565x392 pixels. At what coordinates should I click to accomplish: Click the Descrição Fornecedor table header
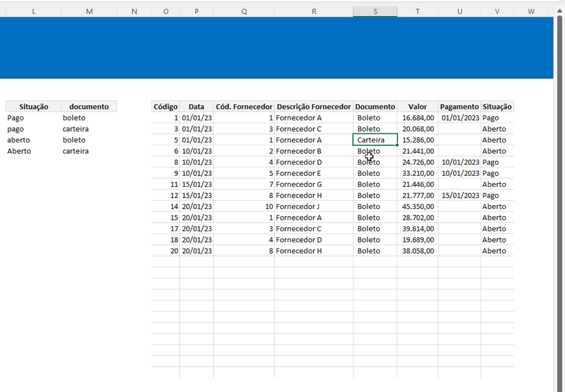(314, 107)
